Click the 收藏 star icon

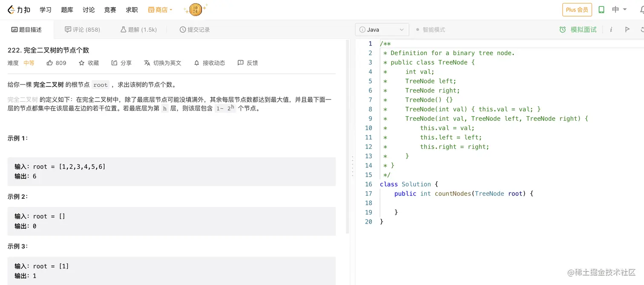[x=82, y=63]
